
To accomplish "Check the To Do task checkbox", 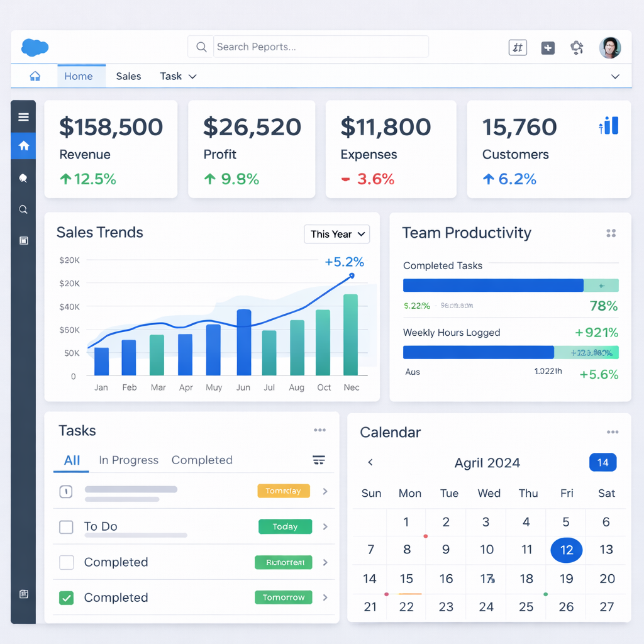I will [x=66, y=527].
